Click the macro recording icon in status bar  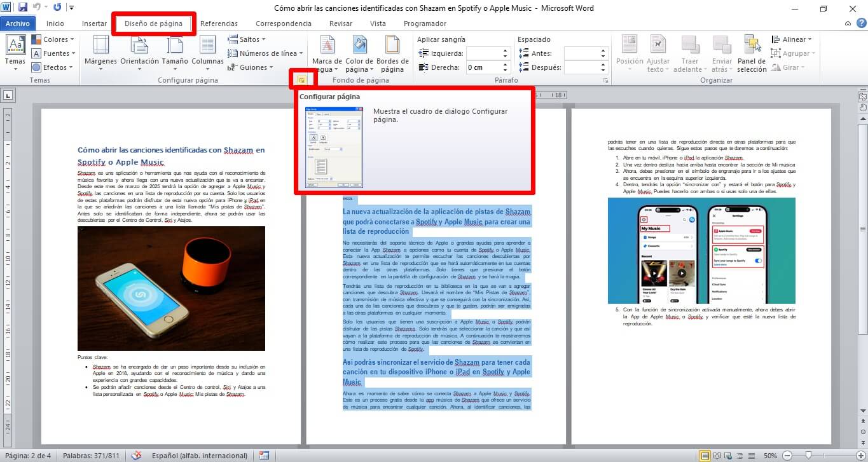pyautogui.click(x=264, y=456)
